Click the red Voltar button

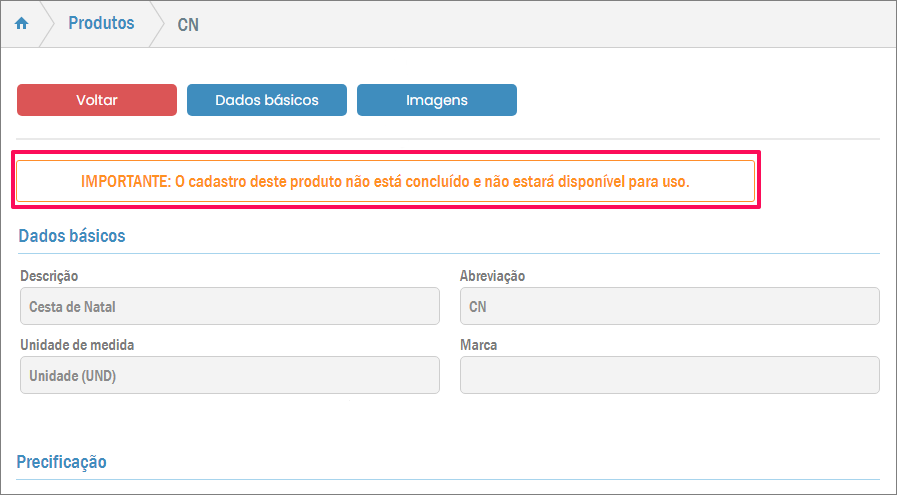click(x=97, y=100)
